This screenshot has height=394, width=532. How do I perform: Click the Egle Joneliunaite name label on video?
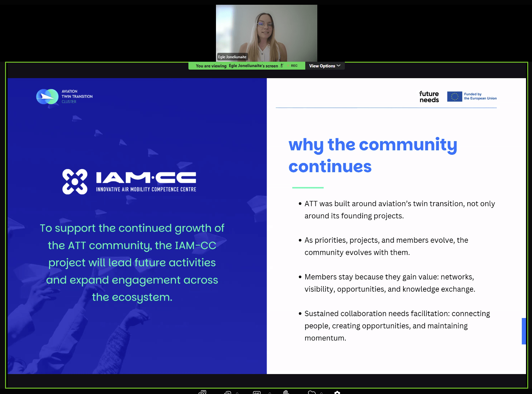pyautogui.click(x=232, y=57)
